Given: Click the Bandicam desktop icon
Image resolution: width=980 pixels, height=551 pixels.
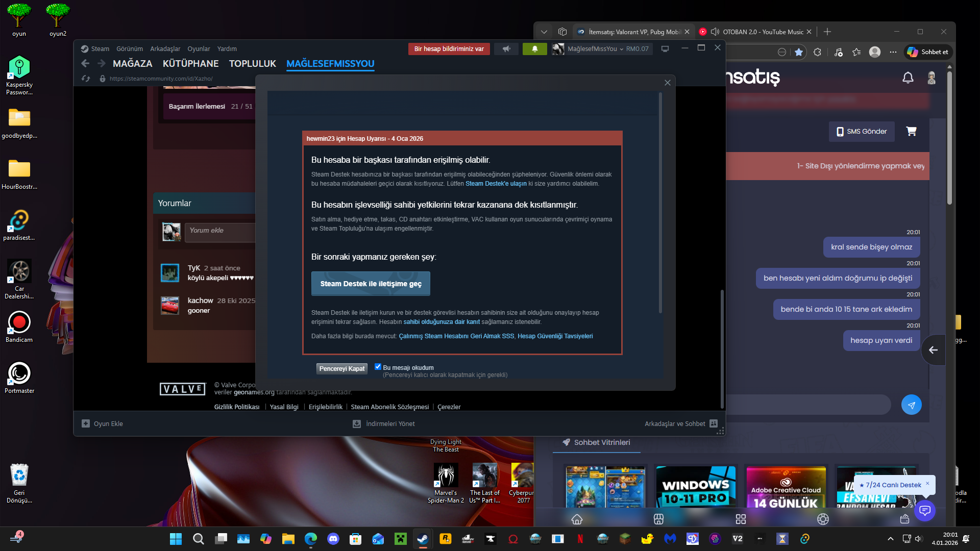Looking at the screenshot, I should 19,327.
